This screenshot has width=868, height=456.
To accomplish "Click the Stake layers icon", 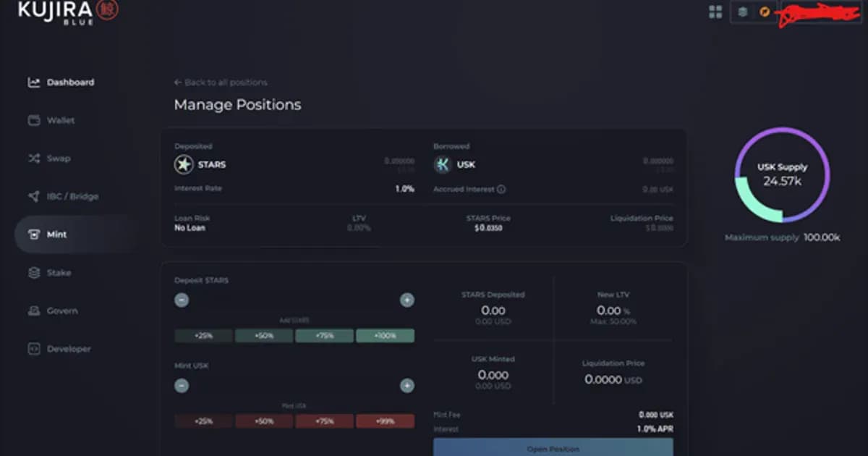I will point(34,273).
